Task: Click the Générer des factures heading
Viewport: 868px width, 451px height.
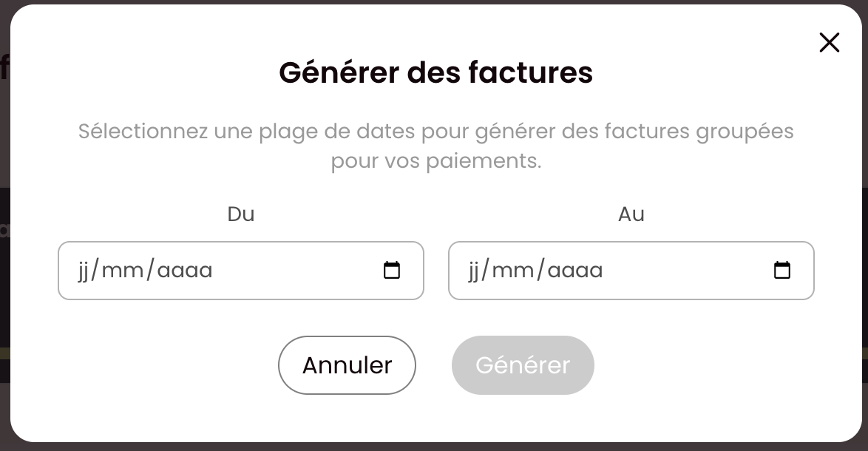Action: click(x=435, y=72)
